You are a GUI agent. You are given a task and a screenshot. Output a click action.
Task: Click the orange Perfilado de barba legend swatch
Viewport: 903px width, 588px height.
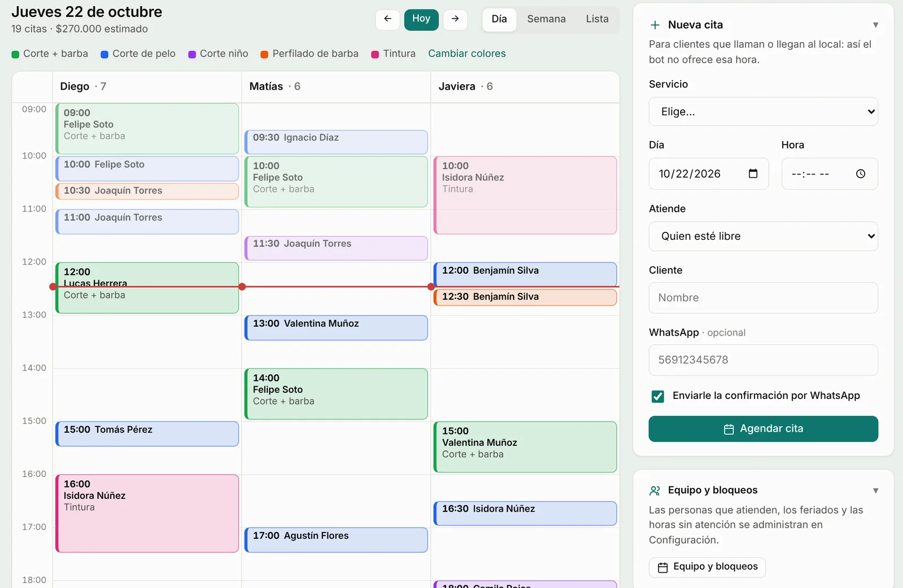[264, 55]
